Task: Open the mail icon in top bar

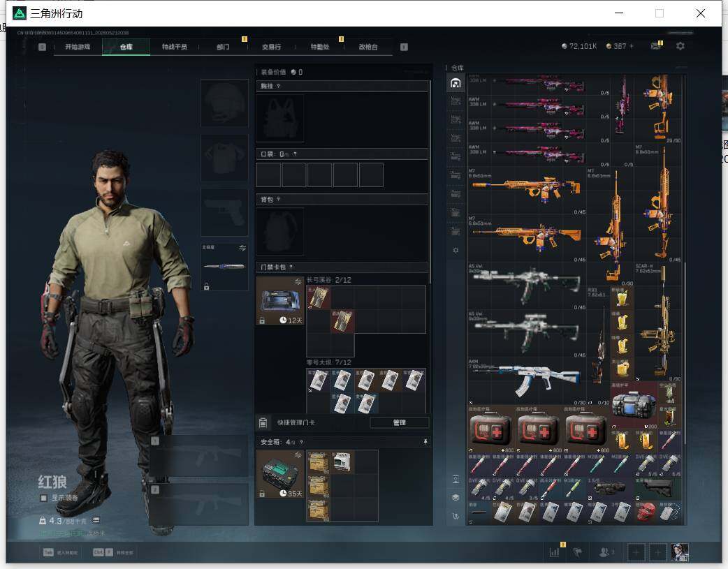Action: 655,46
